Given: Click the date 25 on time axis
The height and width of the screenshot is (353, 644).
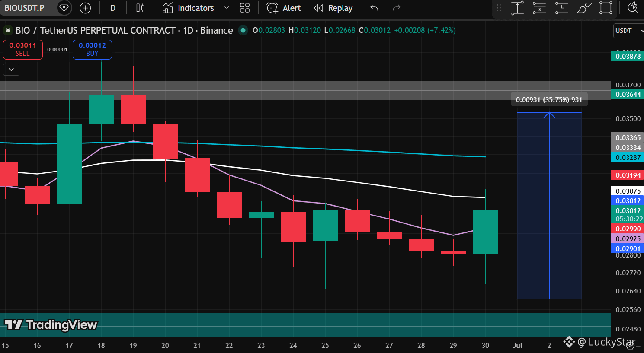Looking at the screenshot, I should point(325,346).
